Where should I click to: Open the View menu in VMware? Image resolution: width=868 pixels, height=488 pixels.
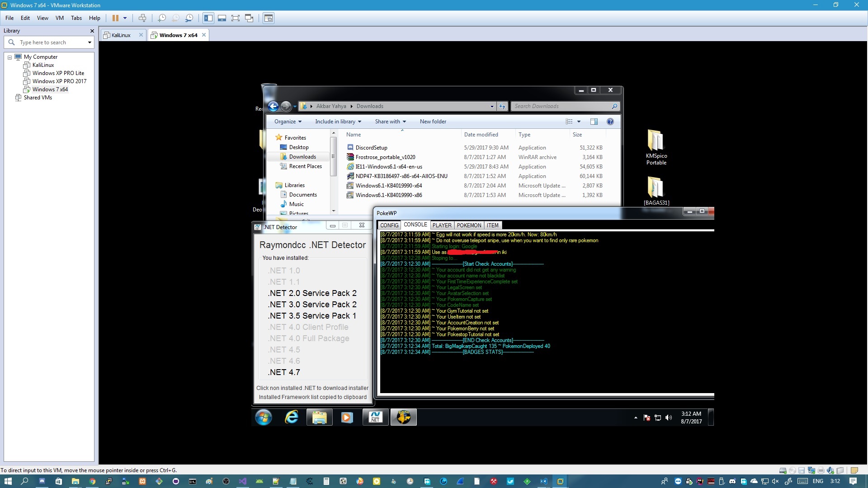pyautogui.click(x=42, y=18)
